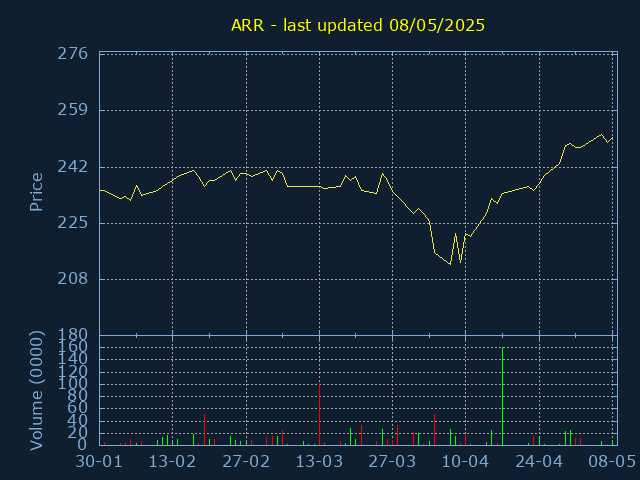This screenshot has height=480, width=640.
Task: Click the tall red volume bar at 13-03
Action: click(x=319, y=414)
